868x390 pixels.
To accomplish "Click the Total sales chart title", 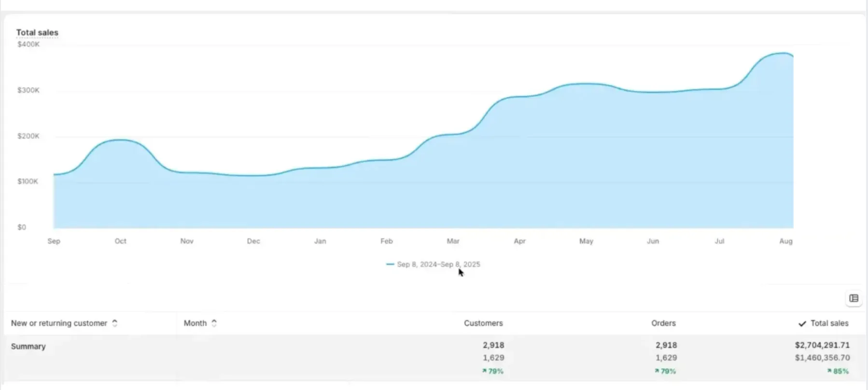I will click(x=37, y=32).
